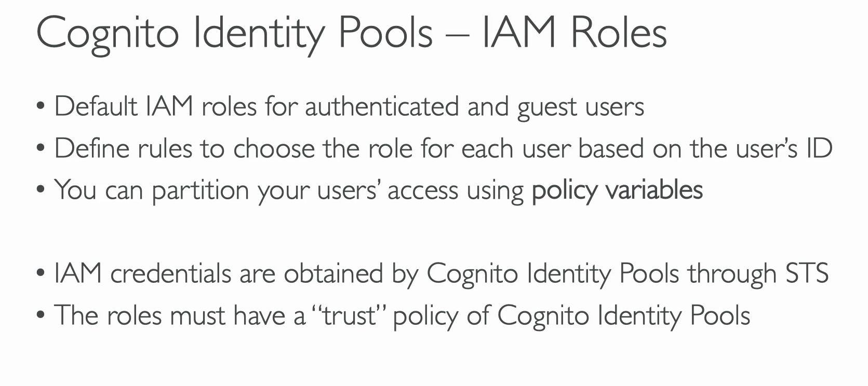Click the word STS
868x386 pixels.
807,273
